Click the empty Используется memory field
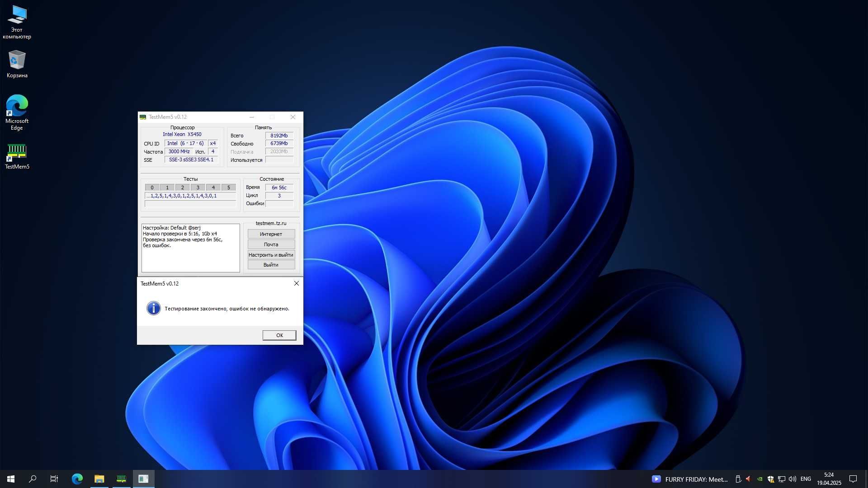 279,160
